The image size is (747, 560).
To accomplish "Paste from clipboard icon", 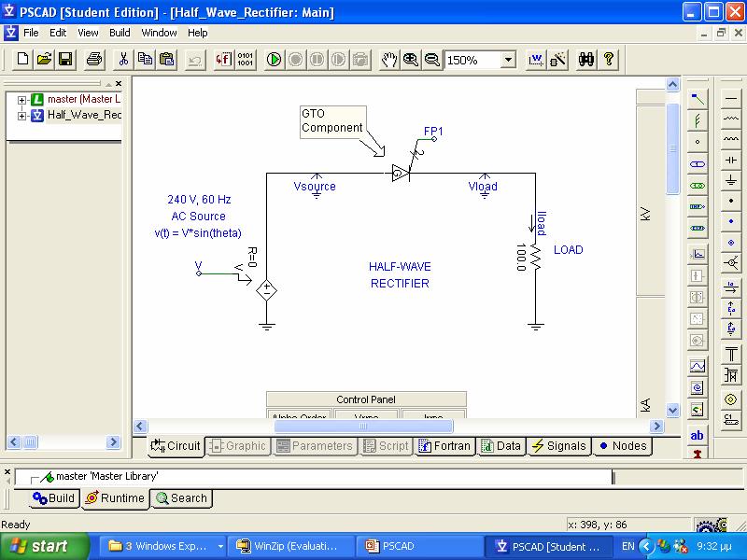I will click(x=167, y=60).
